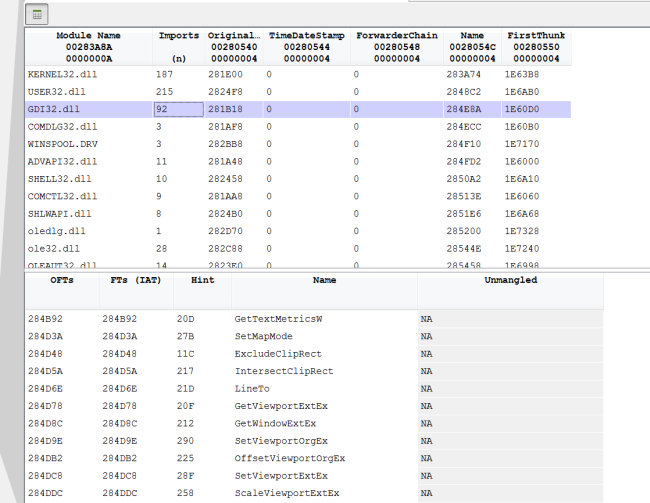Select the GDI32.dll module row
The width and height of the screenshot is (650, 503).
tap(298, 109)
